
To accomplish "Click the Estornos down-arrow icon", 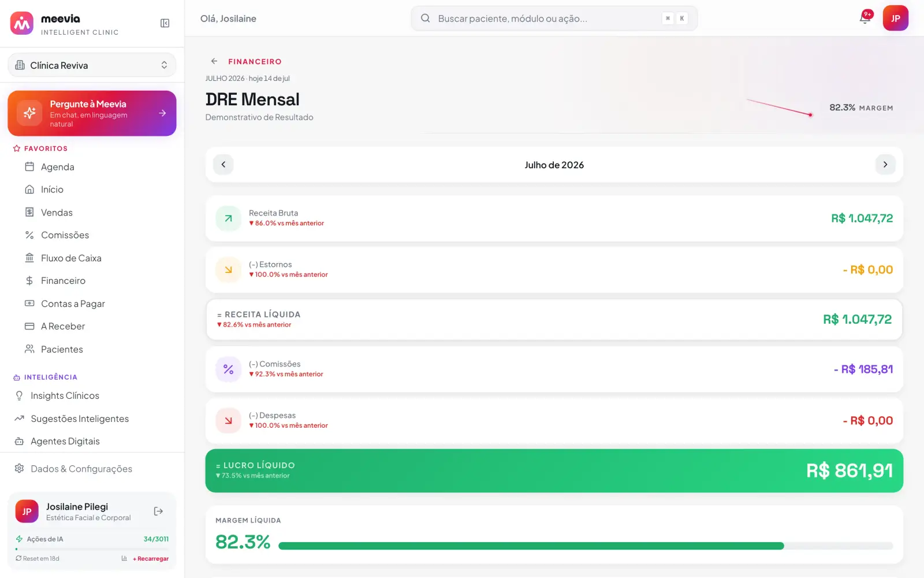I will pos(228,270).
